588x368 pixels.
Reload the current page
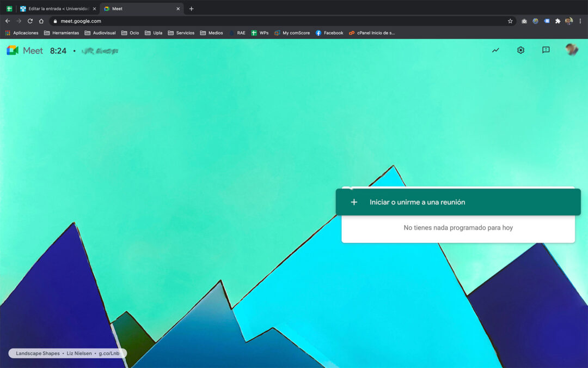pos(30,21)
